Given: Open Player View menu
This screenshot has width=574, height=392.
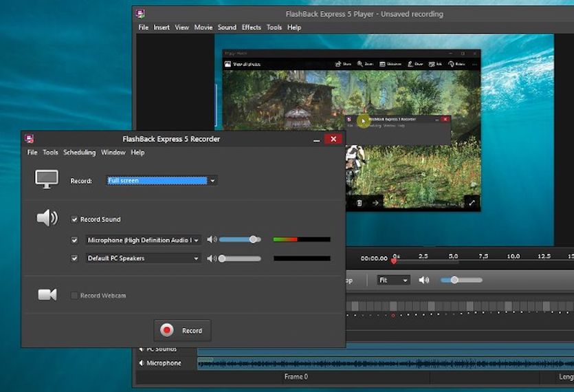Looking at the screenshot, I should tap(182, 28).
